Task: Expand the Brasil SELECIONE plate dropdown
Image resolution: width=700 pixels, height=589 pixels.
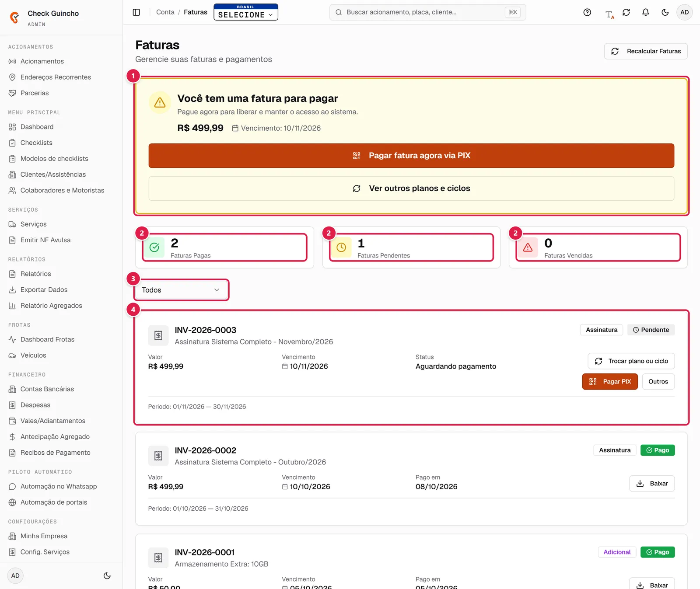Action: 246,12
